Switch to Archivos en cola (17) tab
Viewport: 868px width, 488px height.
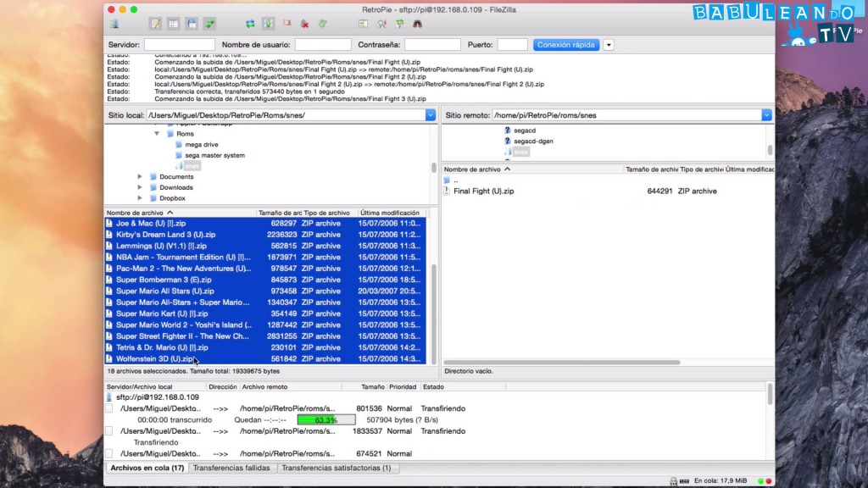[x=147, y=468]
